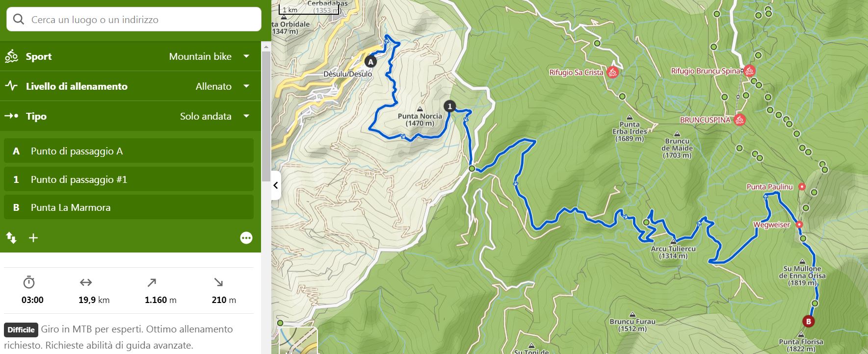The image size is (868, 354).
Task: Click the Punta Paulinu red marker
Action: point(802,187)
